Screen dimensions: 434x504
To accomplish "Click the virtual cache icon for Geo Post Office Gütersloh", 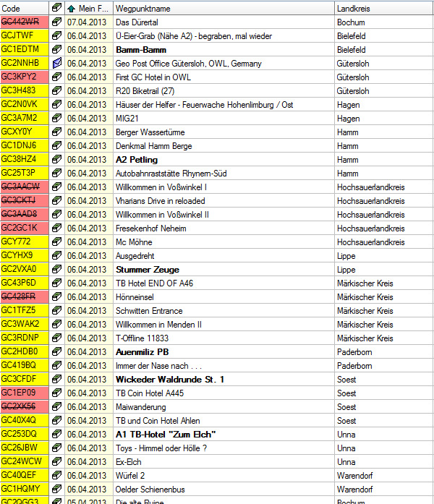I will click(57, 64).
